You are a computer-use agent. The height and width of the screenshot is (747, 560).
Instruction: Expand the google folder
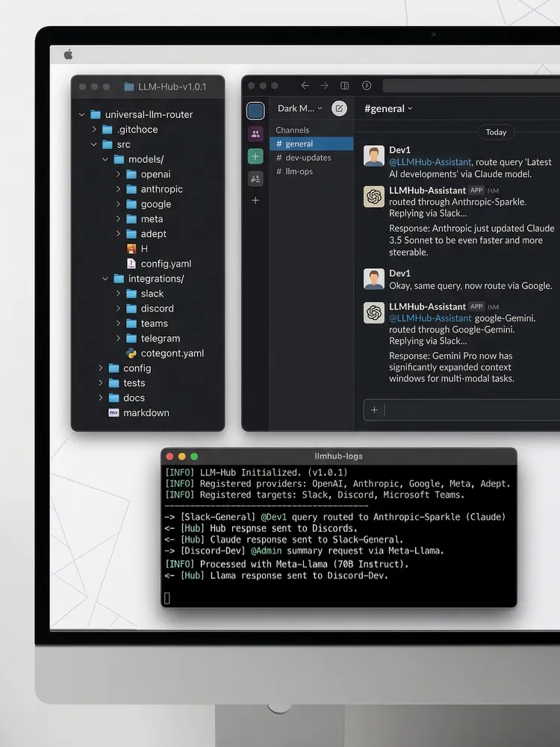click(118, 204)
